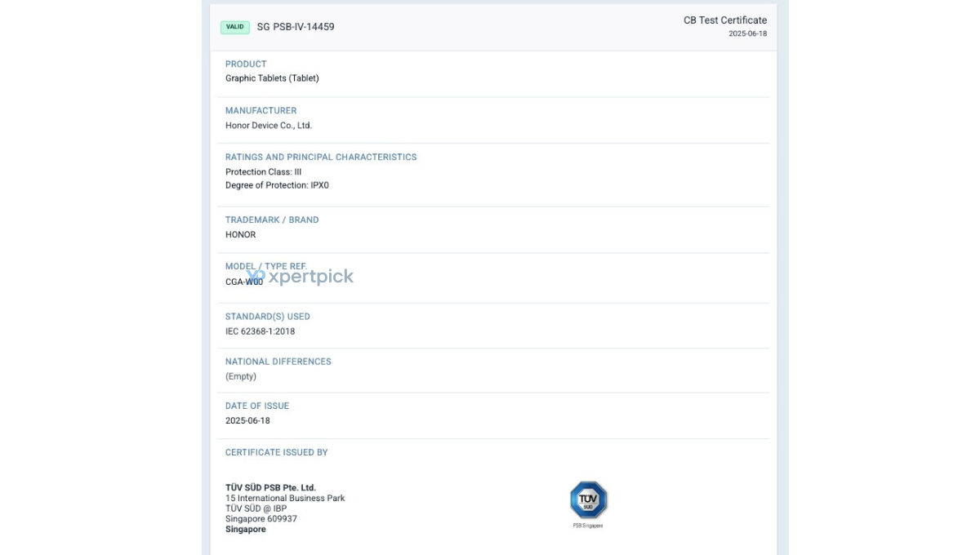Image resolution: width=980 pixels, height=555 pixels.
Task: Select the TÜV SÜD @ IBP line
Action: pos(256,508)
